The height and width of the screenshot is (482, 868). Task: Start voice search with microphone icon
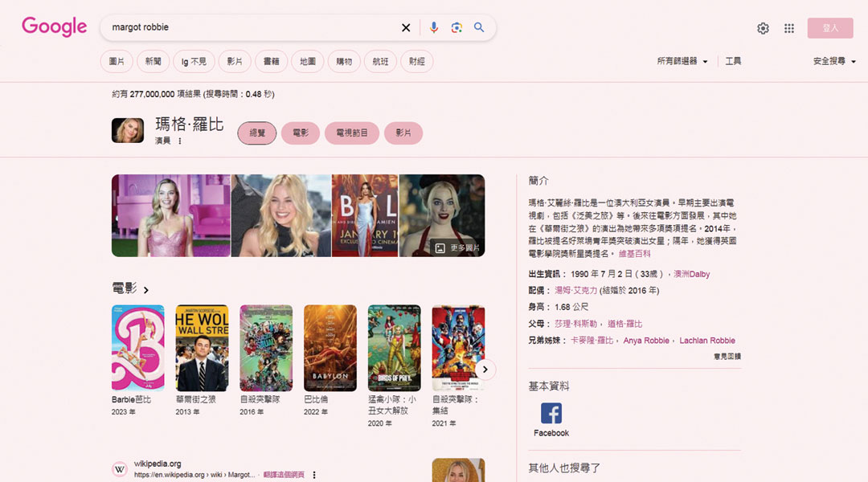pos(434,27)
